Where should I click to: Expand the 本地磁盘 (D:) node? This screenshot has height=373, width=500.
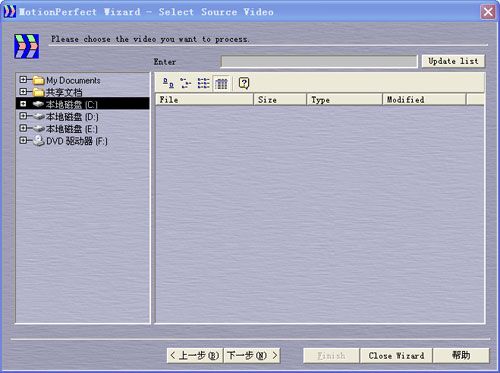pos(23,116)
